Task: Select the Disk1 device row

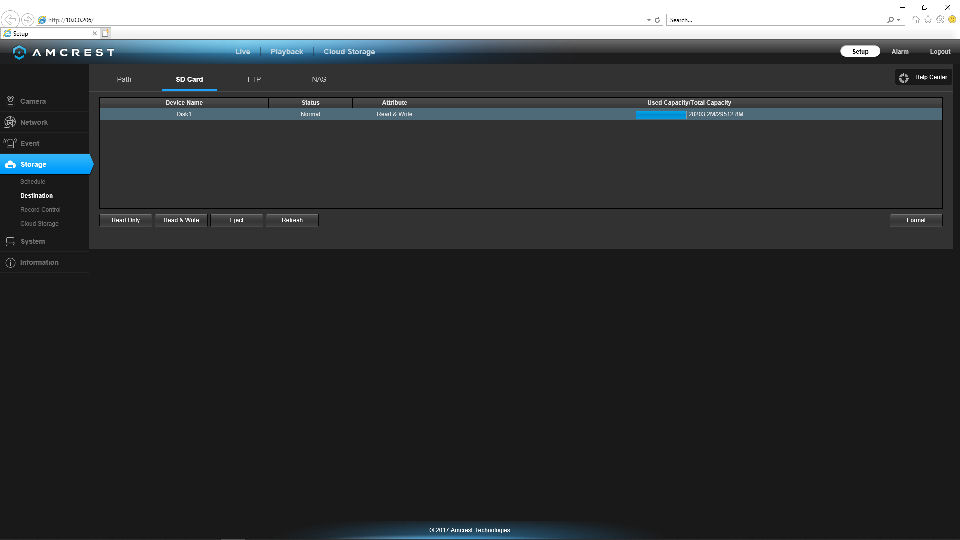Action: pos(521,114)
